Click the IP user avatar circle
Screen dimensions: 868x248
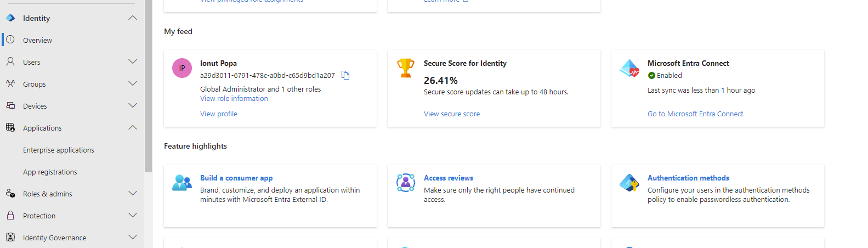182,68
